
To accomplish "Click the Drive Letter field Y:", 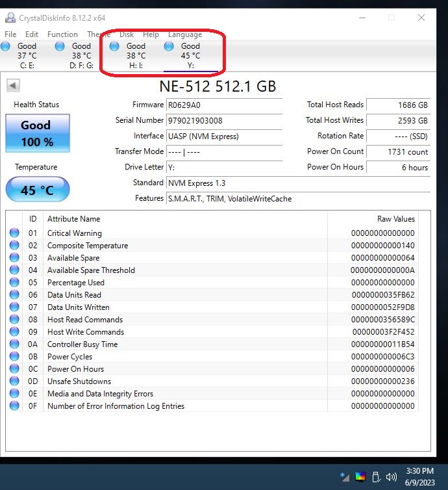I will (224, 168).
